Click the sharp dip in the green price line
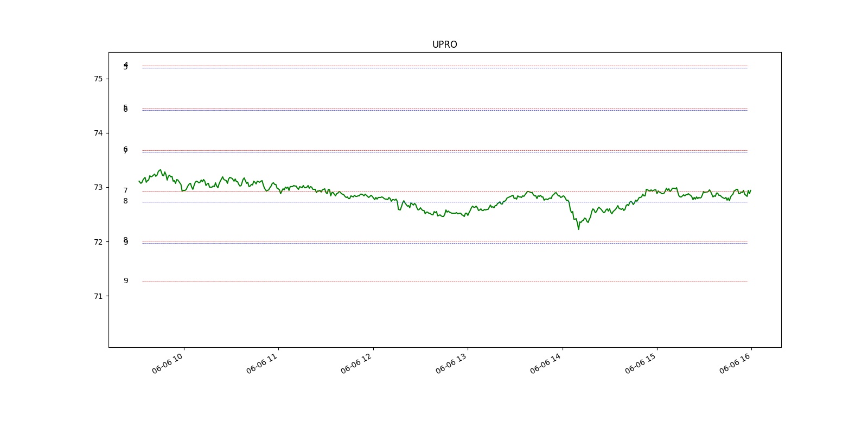 click(578, 228)
